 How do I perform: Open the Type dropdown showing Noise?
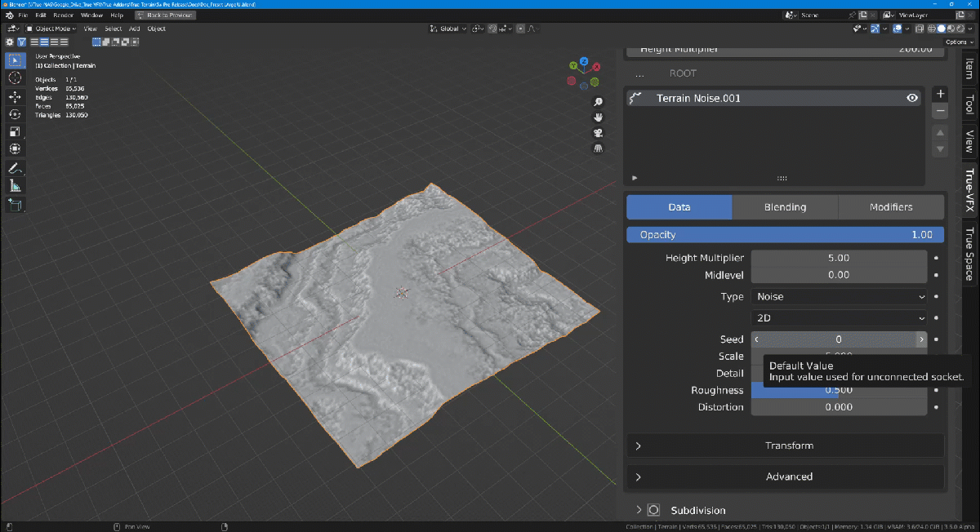pyautogui.click(x=839, y=297)
